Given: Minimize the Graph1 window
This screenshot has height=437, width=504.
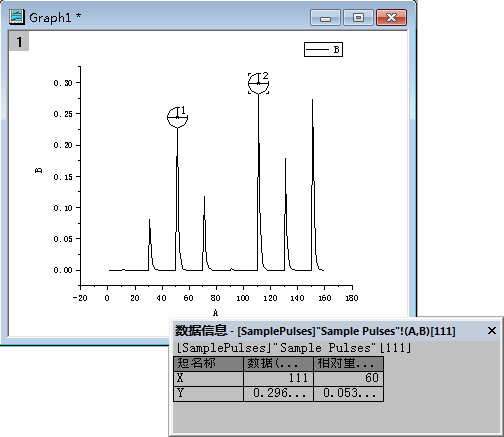Looking at the screenshot, I should point(325,17).
